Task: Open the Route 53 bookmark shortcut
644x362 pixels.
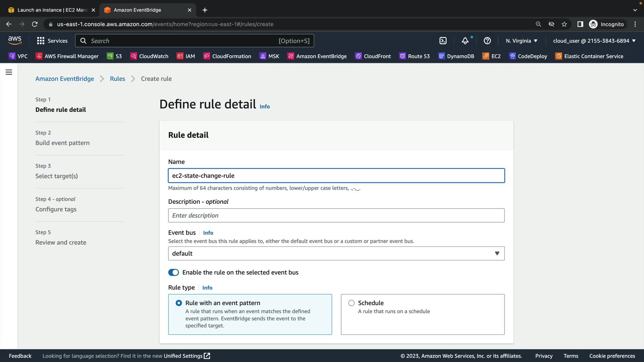Action: point(414,56)
